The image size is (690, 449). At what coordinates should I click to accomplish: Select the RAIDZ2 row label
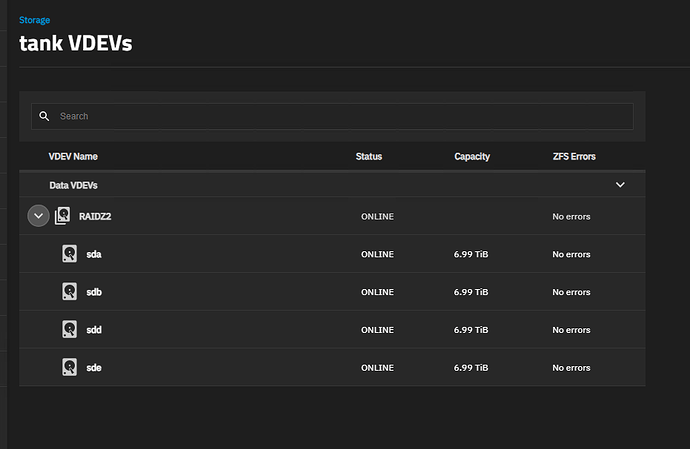[96, 216]
